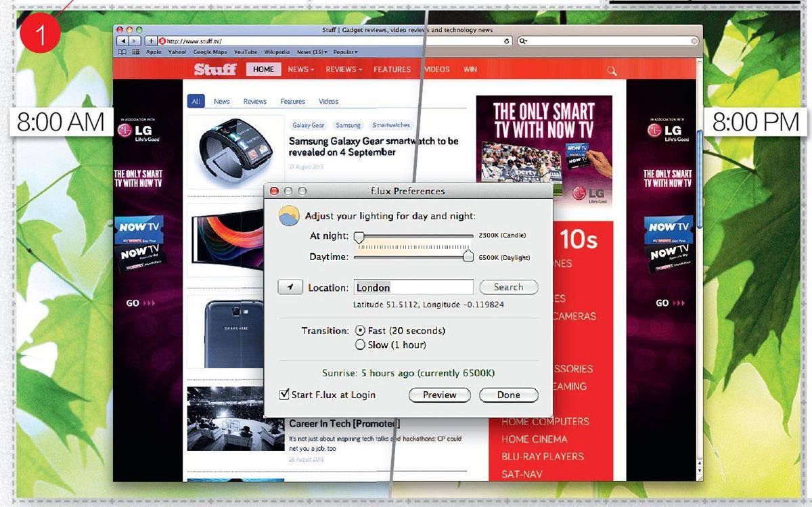Select the All filter tab
The height and width of the screenshot is (507, 812).
[196, 102]
